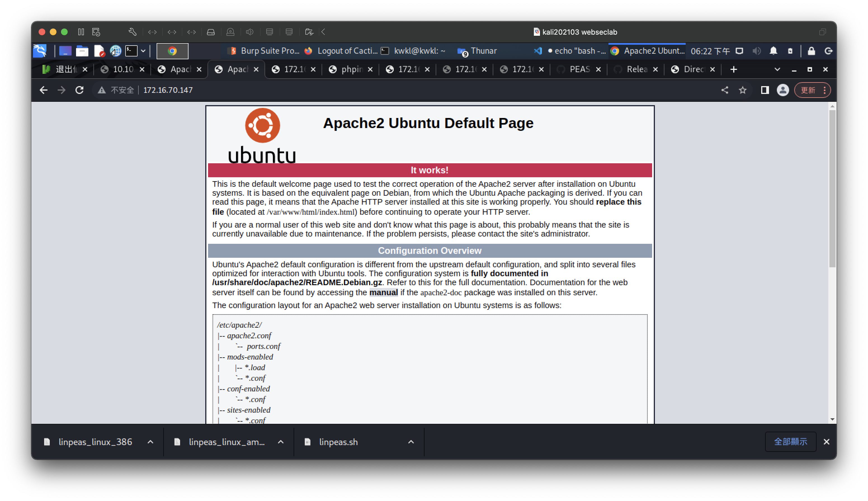Click the 更新 update button
The width and height of the screenshot is (868, 501).
[x=808, y=90]
